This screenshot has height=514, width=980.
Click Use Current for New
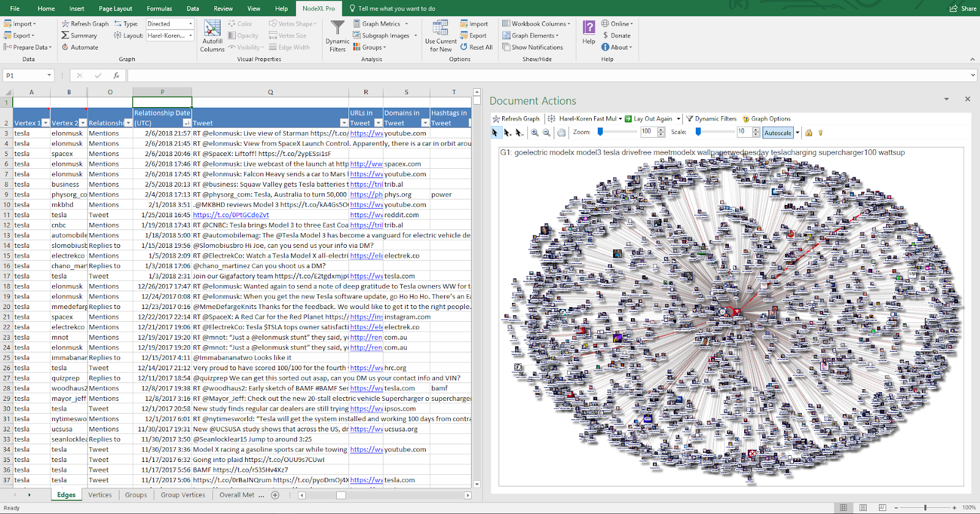point(440,36)
